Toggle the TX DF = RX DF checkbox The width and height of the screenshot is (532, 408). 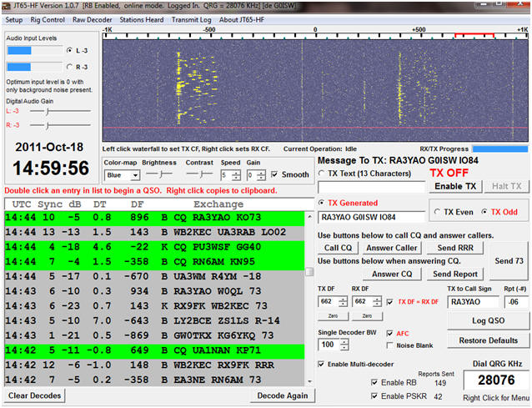tap(390, 302)
